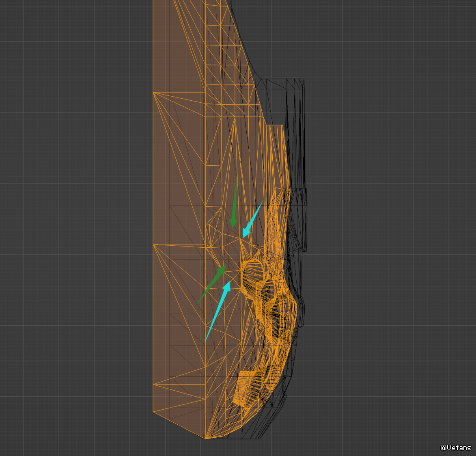
Task: Select the middle fan vertex on the left mesh edge
Action: click(153, 245)
